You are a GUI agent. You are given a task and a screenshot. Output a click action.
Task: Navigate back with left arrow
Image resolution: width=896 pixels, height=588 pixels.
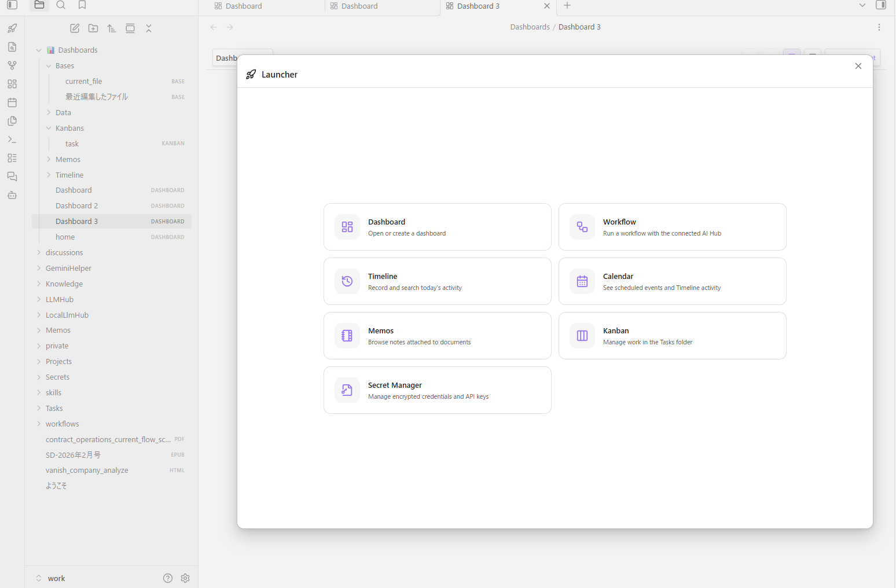214,27
